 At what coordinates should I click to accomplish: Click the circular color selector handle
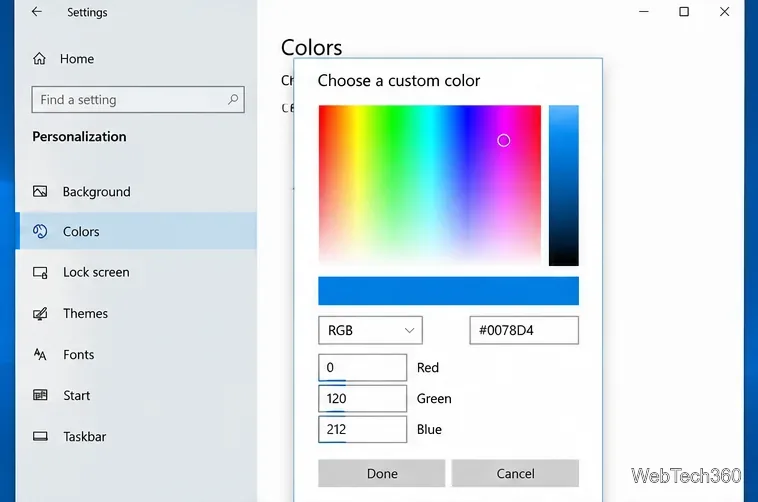[503, 140]
